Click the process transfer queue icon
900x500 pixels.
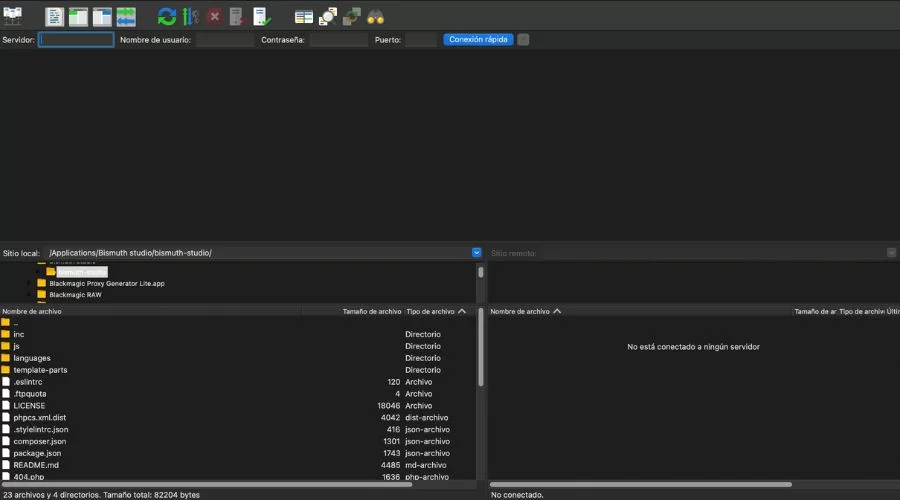pyautogui.click(x=190, y=16)
